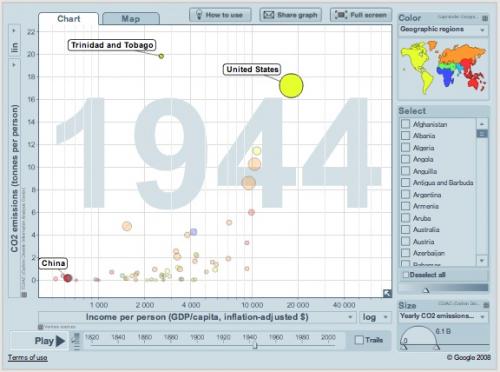Click the year timeline slider handle

(x=255, y=345)
